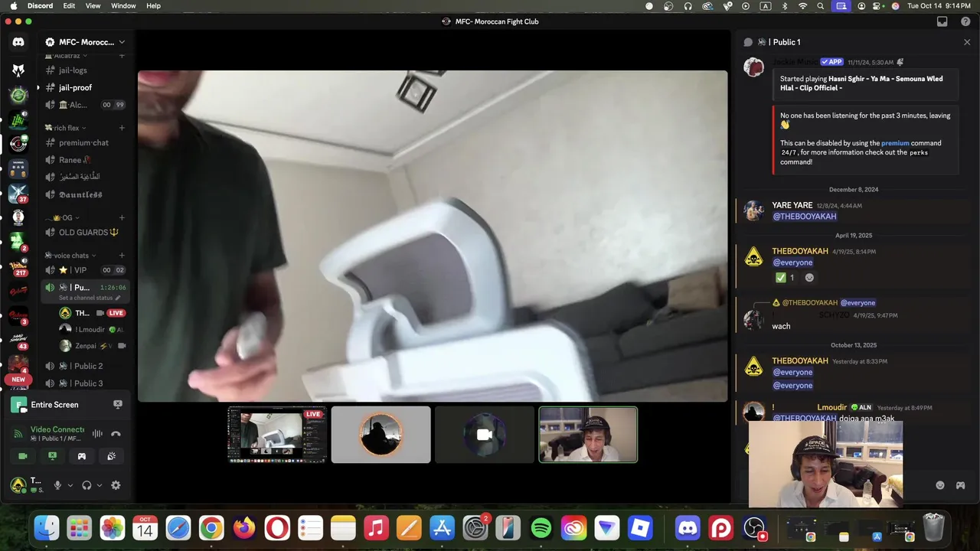This screenshot has width=980, height=551.
Task: Toggle screen share button in voice panel
Action: 52,456
